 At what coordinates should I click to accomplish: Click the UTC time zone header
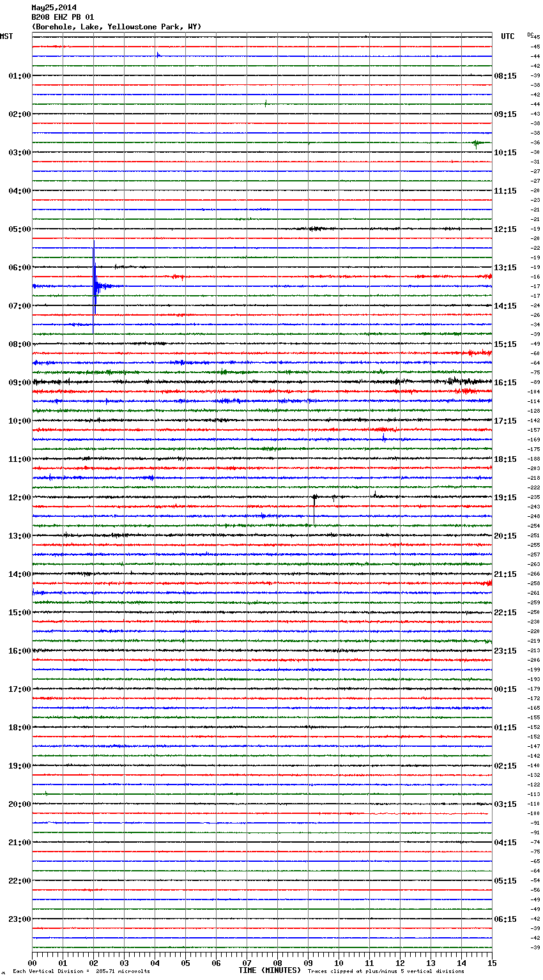[508, 36]
